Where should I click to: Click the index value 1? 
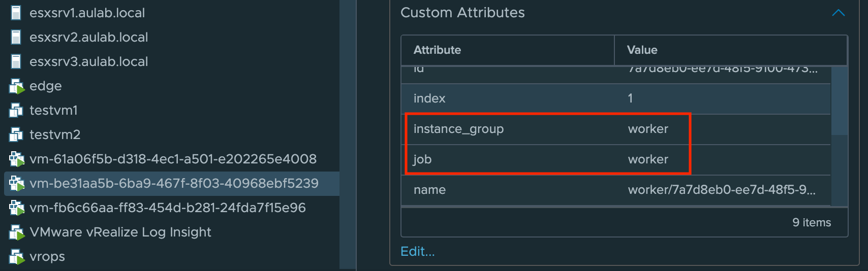[630, 98]
